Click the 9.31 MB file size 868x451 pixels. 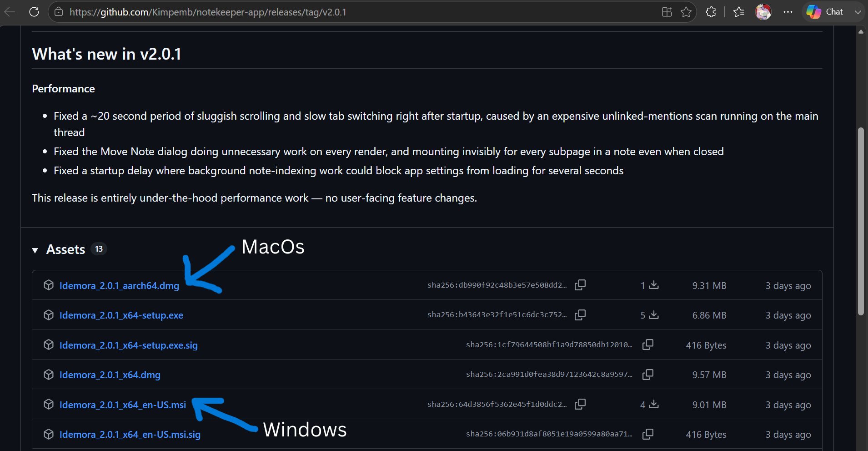(x=709, y=286)
